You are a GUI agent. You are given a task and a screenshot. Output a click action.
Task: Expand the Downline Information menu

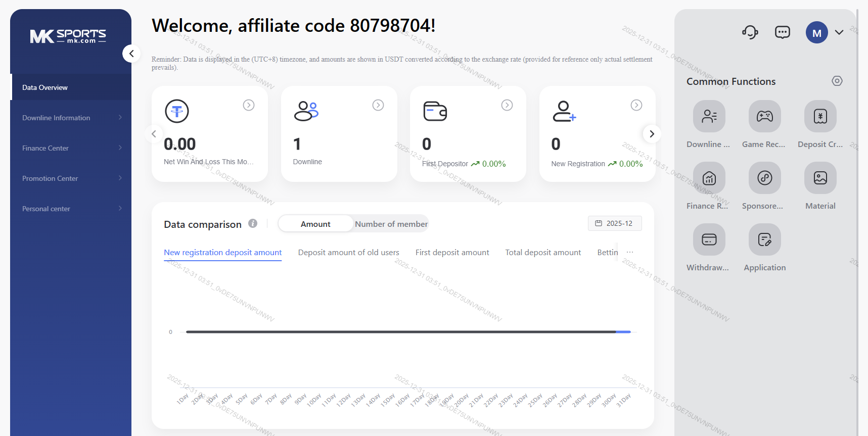[71, 118]
